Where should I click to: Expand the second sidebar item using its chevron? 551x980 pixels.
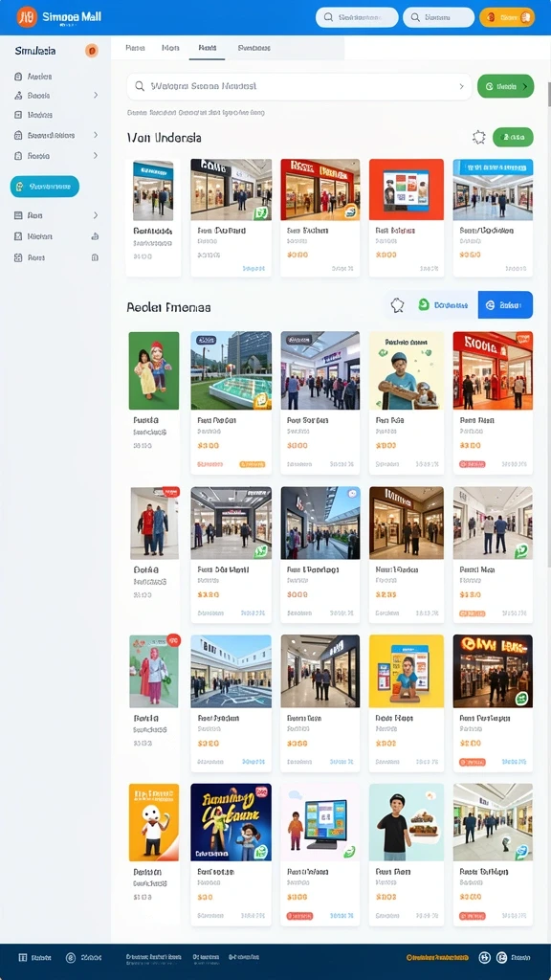[x=96, y=95]
